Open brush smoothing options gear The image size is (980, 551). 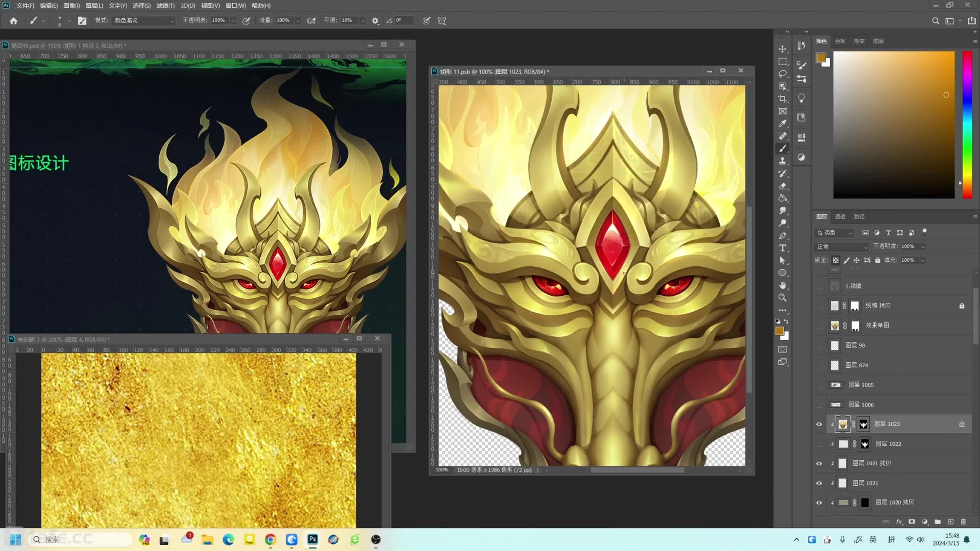pyautogui.click(x=375, y=21)
